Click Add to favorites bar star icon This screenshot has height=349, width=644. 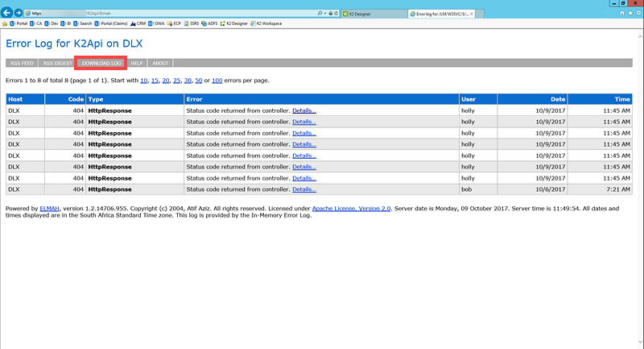click(x=5, y=23)
